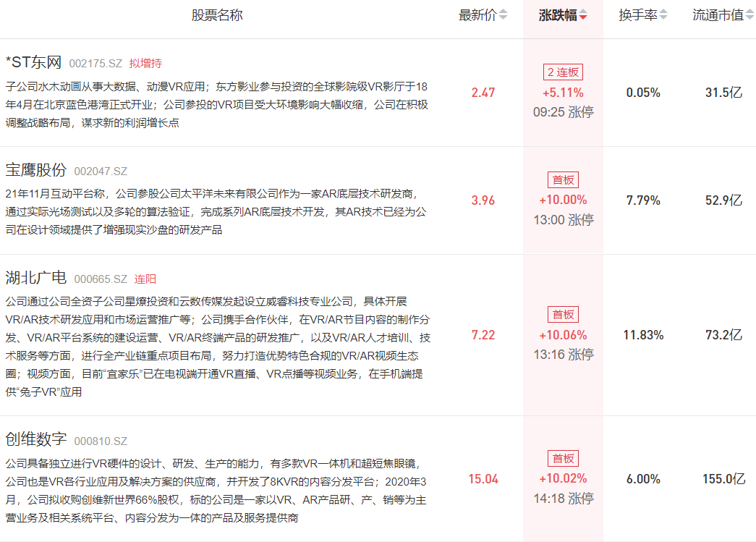The image size is (756, 542).
Task: Click stock code 002175.SZ
Action: click(x=95, y=64)
